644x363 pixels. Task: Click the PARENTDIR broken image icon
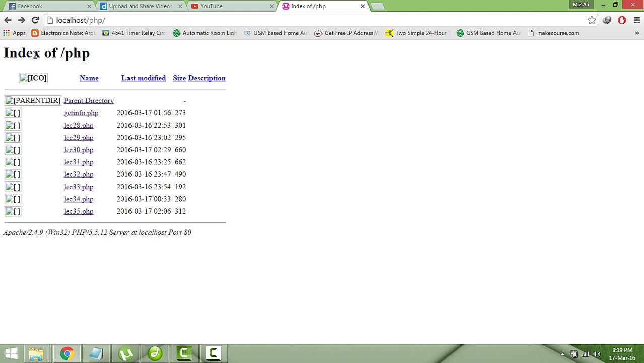[x=33, y=101]
